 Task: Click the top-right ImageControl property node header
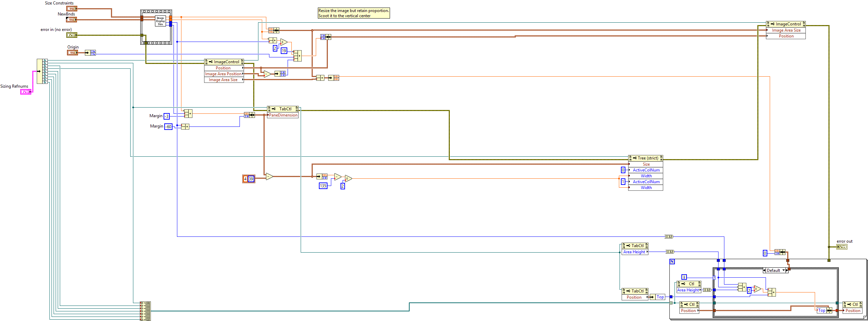[786, 24]
